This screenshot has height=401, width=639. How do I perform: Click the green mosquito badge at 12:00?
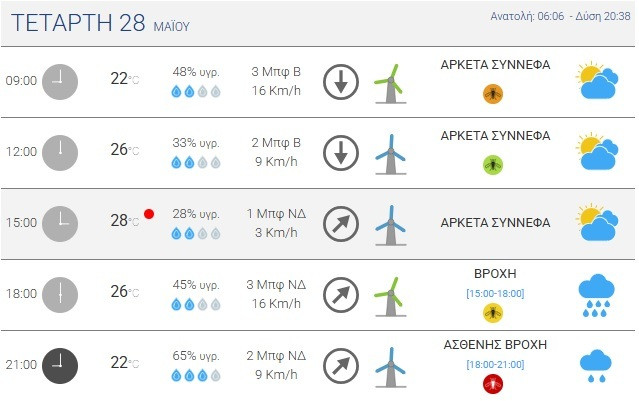click(x=493, y=164)
